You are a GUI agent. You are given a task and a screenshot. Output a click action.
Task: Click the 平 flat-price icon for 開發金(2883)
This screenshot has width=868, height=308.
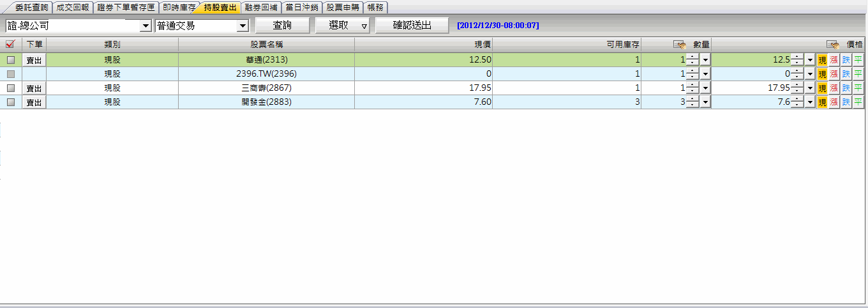click(x=858, y=102)
